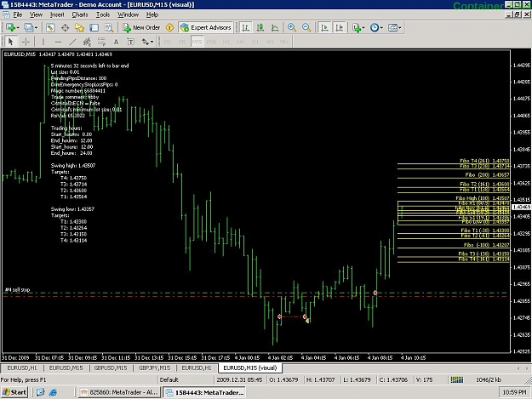Viewport: 532px width, 399px height.
Task: Zoom out of the chart
Action: pos(306,27)
